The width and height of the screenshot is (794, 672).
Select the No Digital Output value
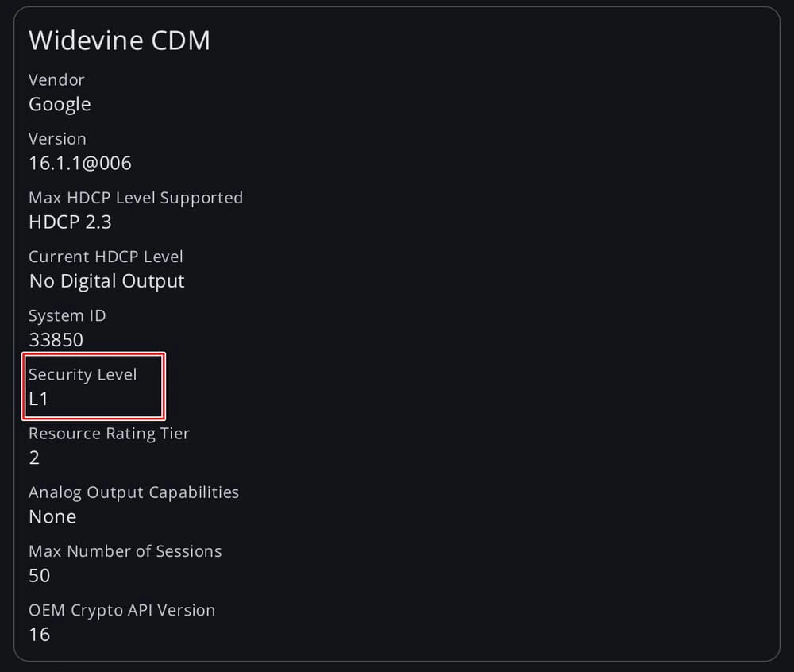pyautogui.click(x=106, y=281)
